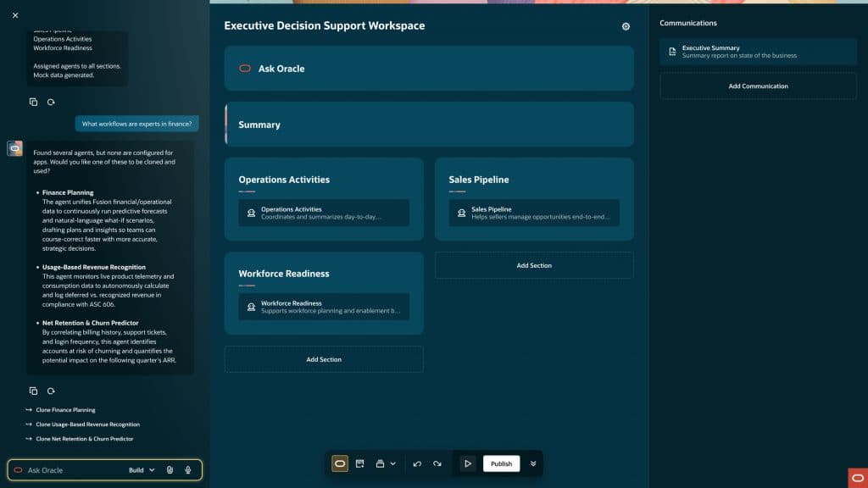
Task: Open Executive Summary communication
Action: tap(758, 52)
